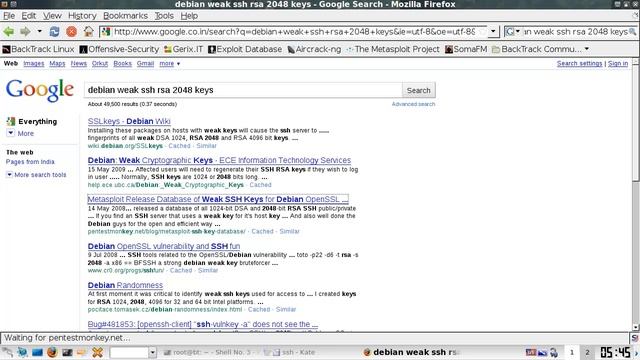Switch to Google Maps link
This screenshot has height=360, width=640.
point(57,63)
